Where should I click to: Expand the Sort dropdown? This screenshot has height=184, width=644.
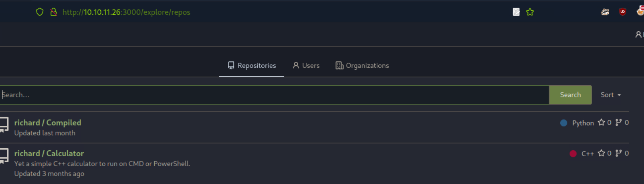[x=611, y=95]
